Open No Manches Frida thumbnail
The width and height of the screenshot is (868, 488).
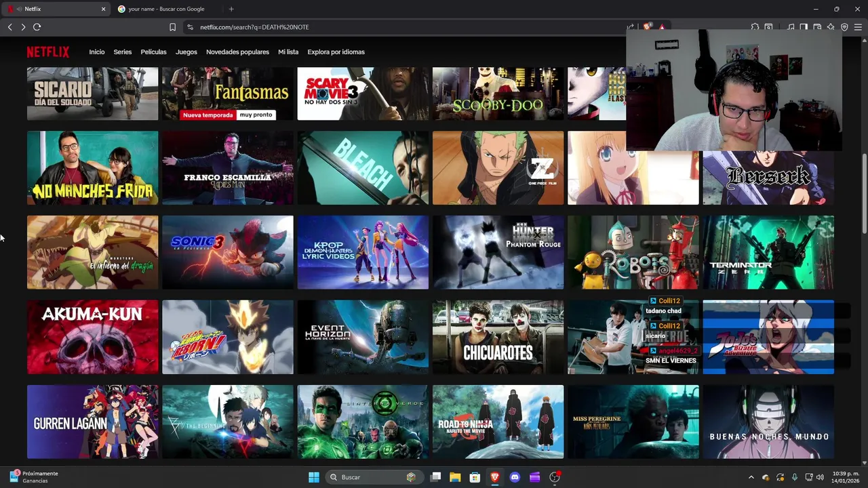92,168
